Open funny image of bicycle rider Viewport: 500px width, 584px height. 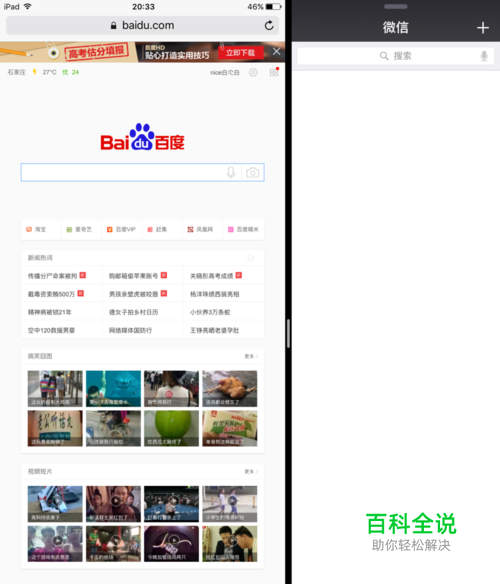click(x=114, y=428)
